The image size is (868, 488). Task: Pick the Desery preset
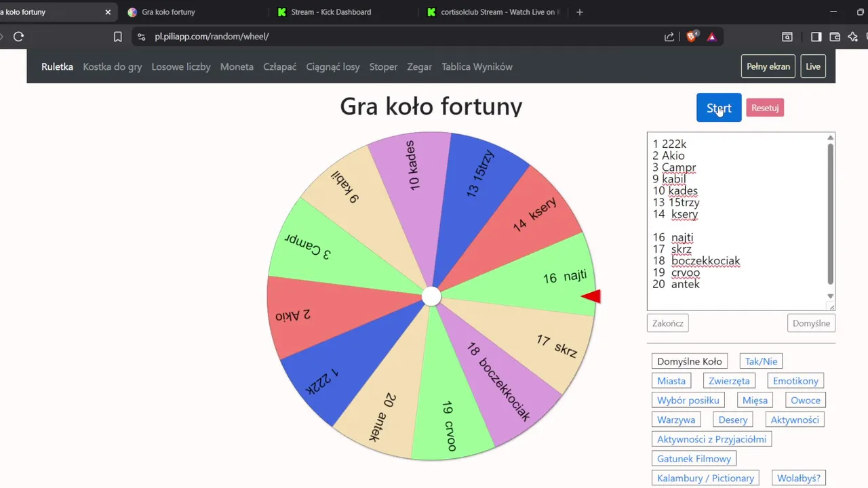tap(733, 420)
